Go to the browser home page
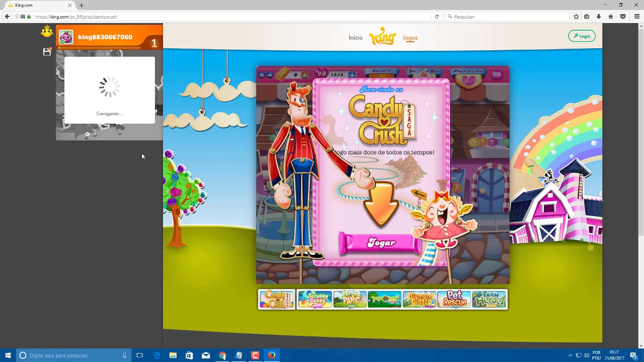644x362 pixels. (611, 17)
